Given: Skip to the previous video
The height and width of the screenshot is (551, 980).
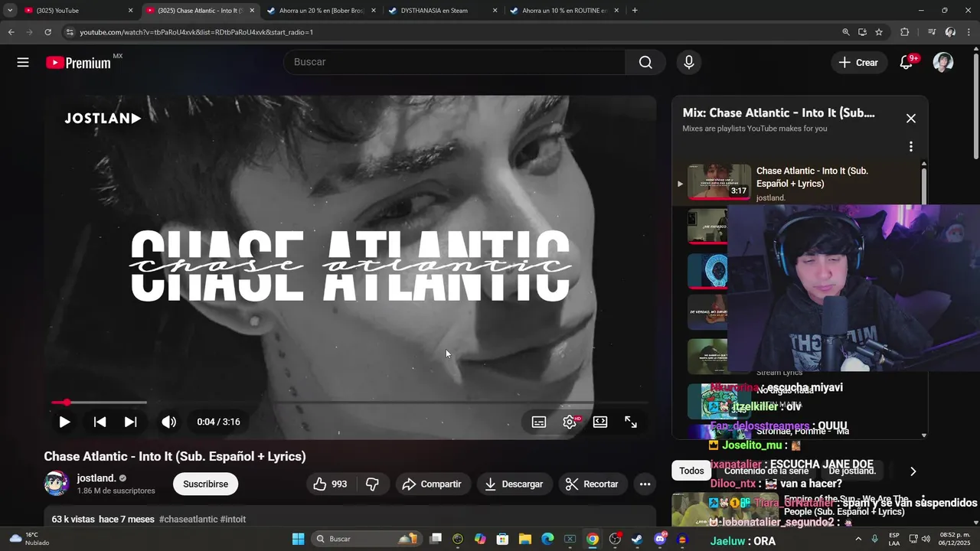Looking at the screenshot, I should point(100,422).
